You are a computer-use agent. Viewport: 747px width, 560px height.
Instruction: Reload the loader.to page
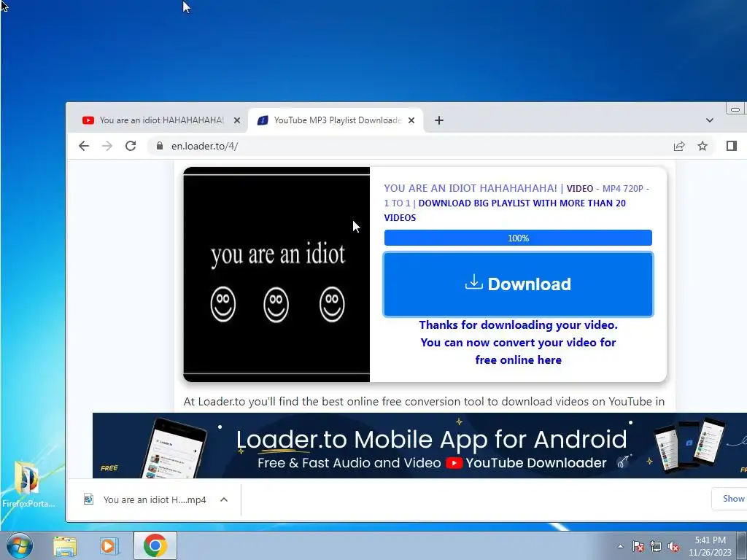point(131,146)
